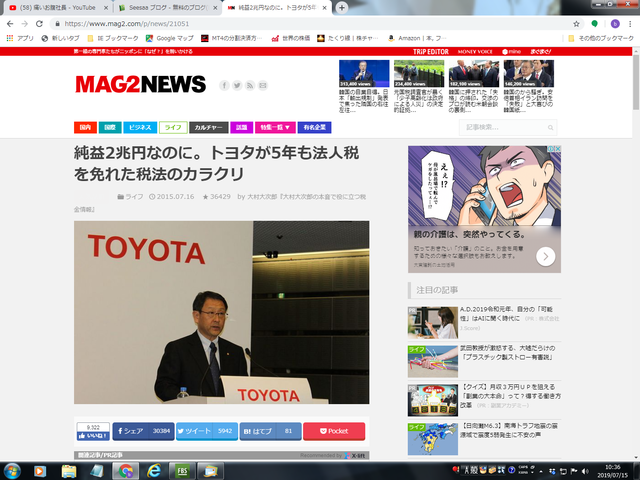Screen dimensions: 640x480
Task: Open Chrome's three-dot menu
Action: (630, 24)
